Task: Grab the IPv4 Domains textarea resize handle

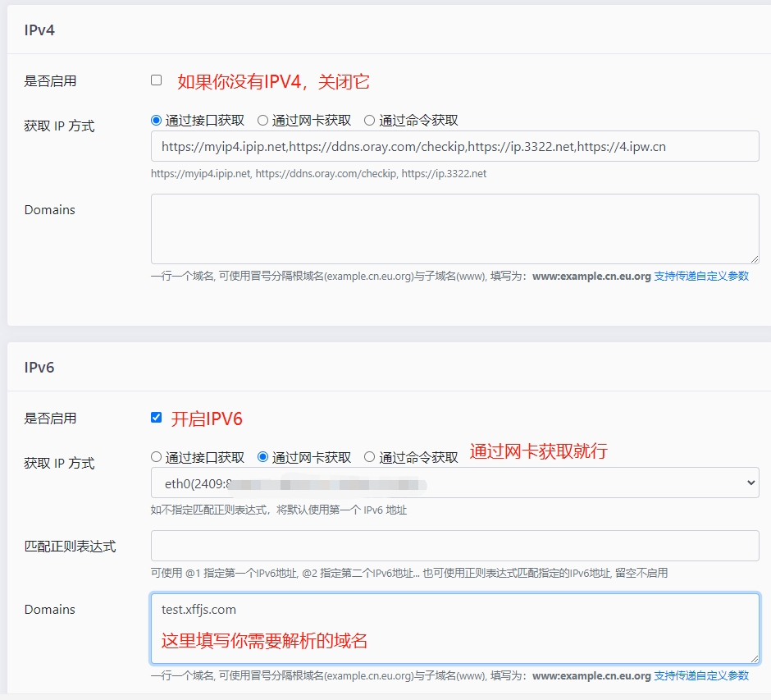Action: pos(754,258)
